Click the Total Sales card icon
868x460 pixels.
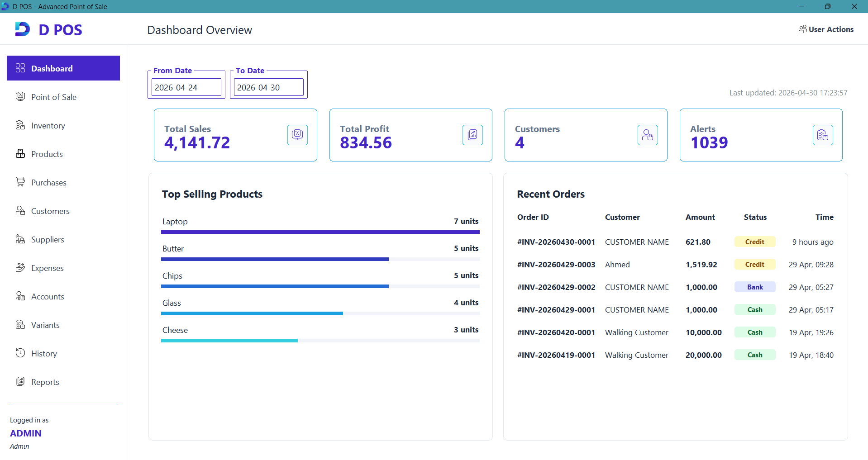[297, 135]
